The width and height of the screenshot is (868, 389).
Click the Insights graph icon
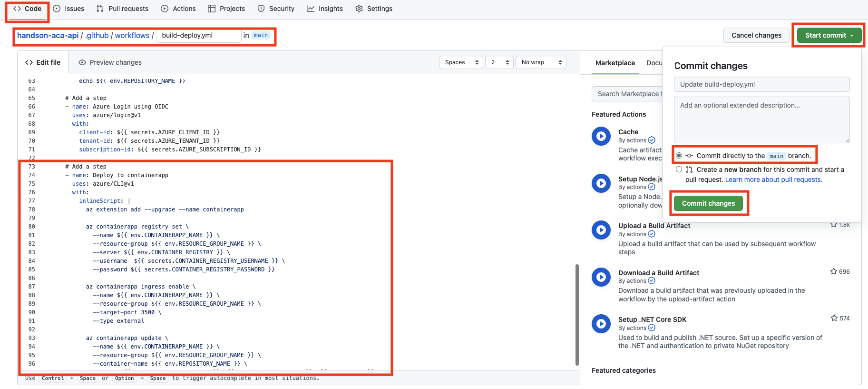pos(311,9)
